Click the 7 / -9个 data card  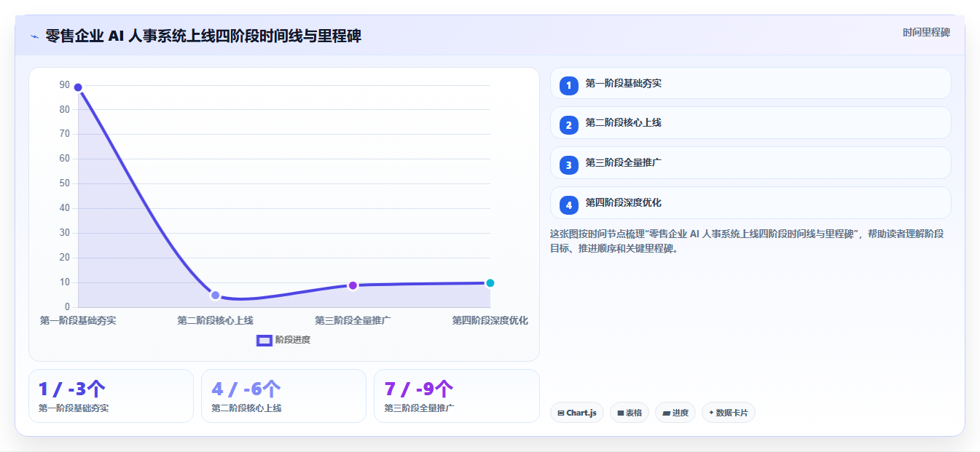pos(457,396)
